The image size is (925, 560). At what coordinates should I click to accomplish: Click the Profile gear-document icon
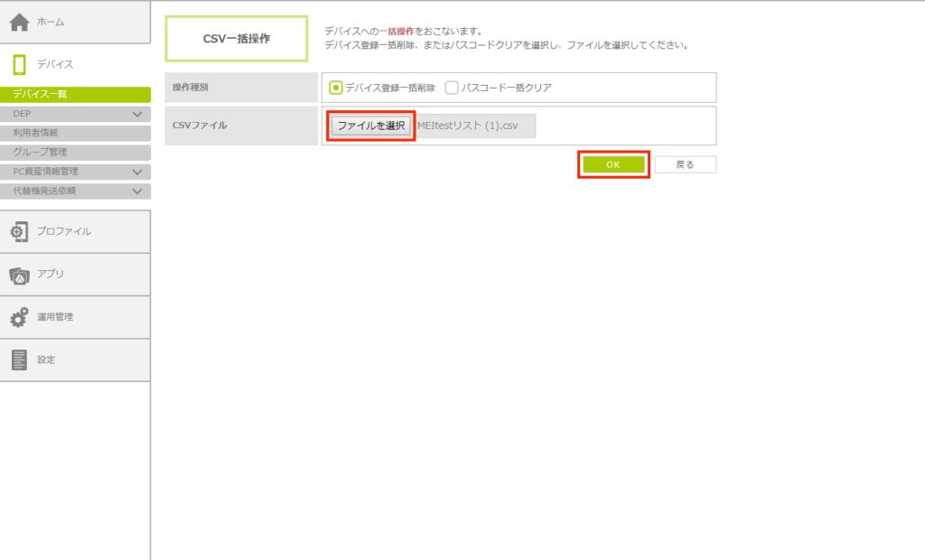(x=20, y=232)
